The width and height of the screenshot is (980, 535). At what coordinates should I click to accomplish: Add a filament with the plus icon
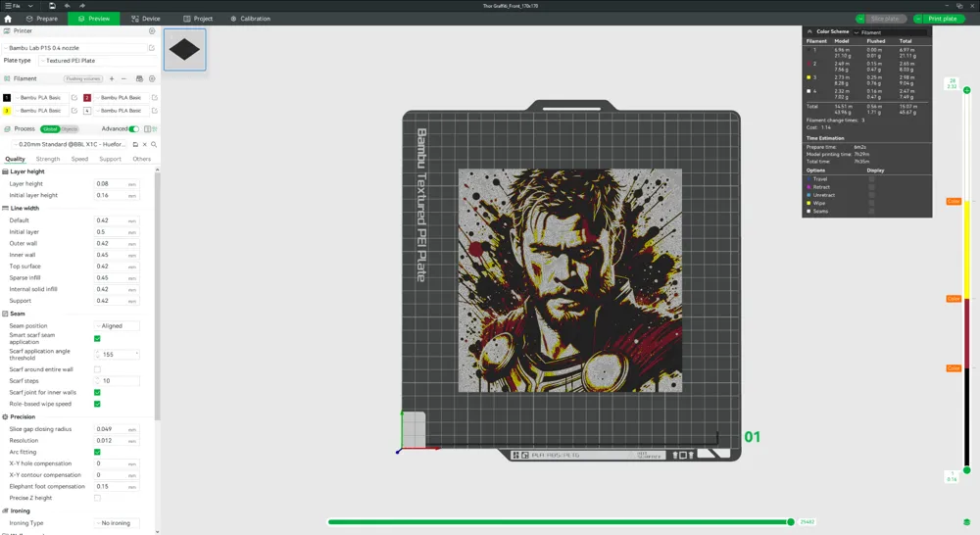[112, 78]
